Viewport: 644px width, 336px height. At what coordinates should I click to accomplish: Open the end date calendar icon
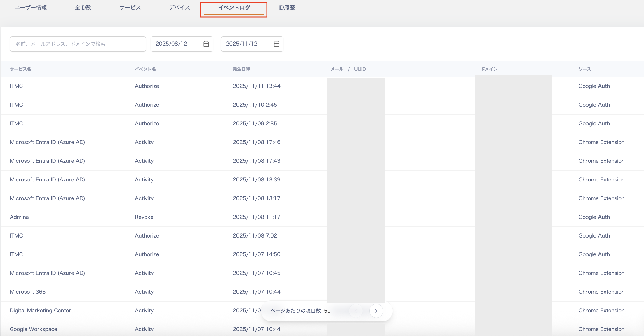[276, 44]
